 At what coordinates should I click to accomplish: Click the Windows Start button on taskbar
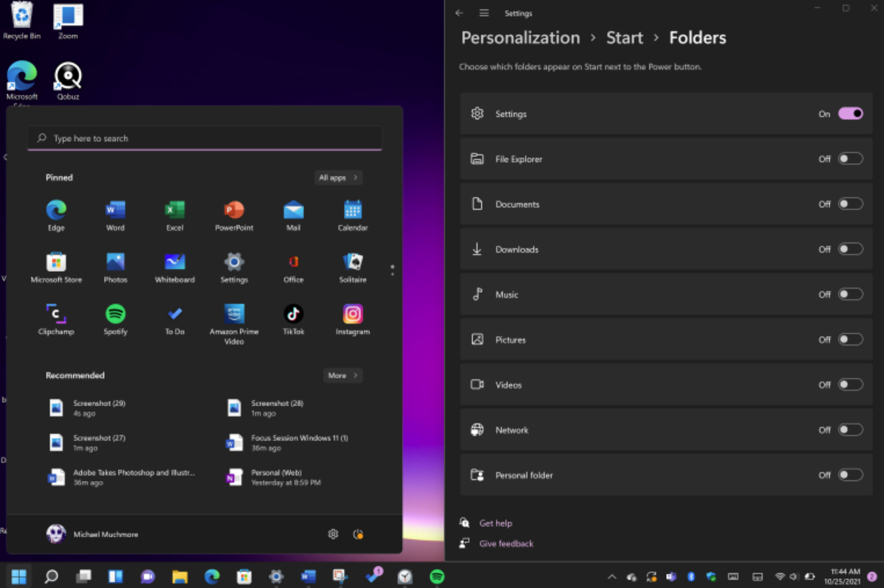(19, 576)
